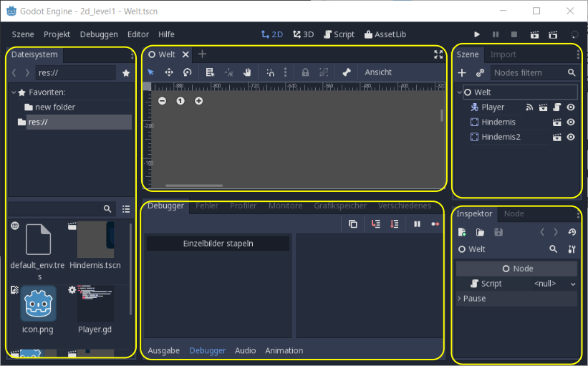Open the Ausgabe bottom panel
Screen dimensions: 588x366
pos(163,351)
